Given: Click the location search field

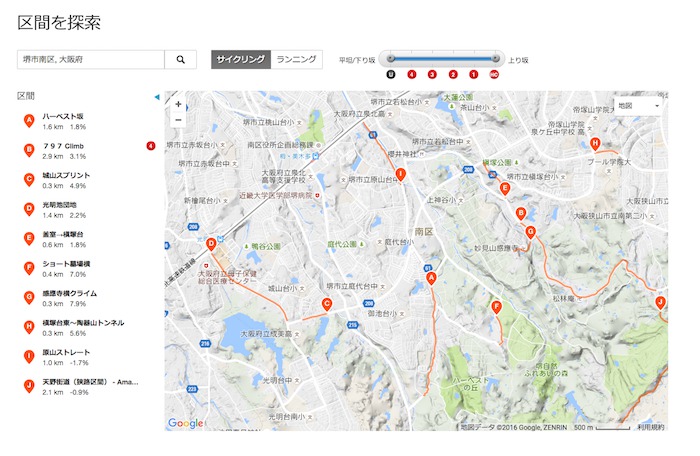Looking at the screenshot, I should click(x=91, y=59).
